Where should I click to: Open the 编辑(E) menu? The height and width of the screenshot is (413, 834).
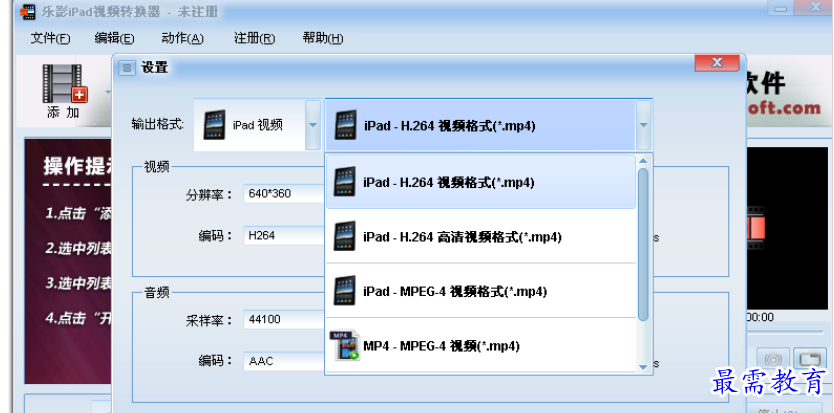pos(114,38)
